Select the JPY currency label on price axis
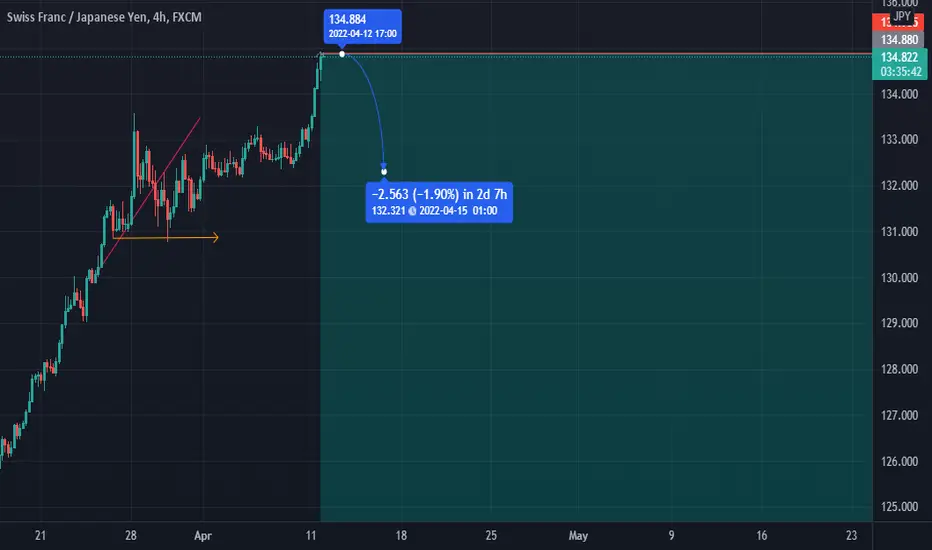 click(902, 16)
